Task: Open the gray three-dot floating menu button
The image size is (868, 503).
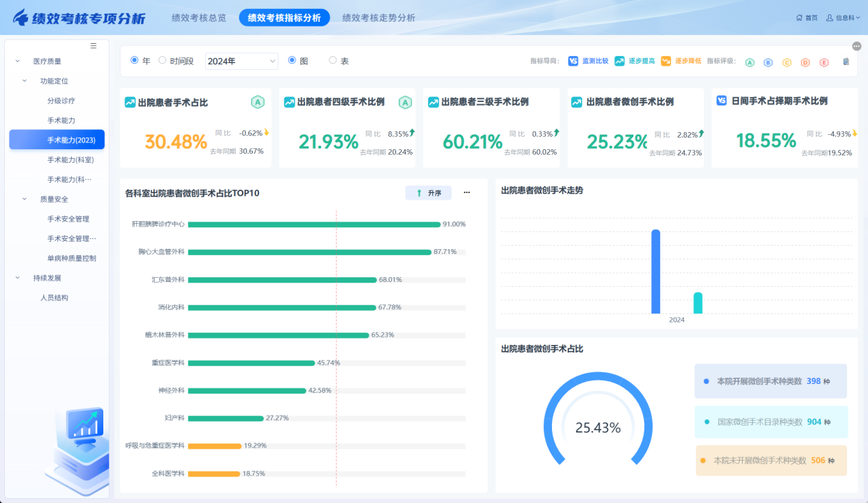Action: point(856,46)
